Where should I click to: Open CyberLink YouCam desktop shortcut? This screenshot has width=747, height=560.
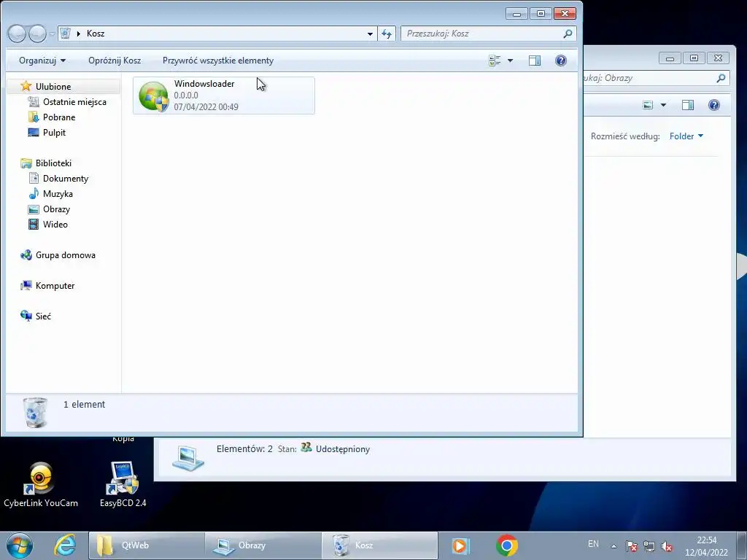click(x=41, y=485)
